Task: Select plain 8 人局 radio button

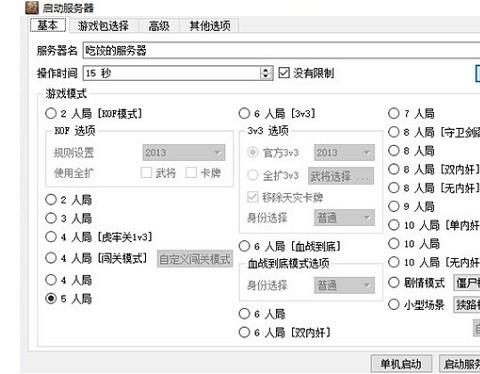Action: (x=393, y=151)
